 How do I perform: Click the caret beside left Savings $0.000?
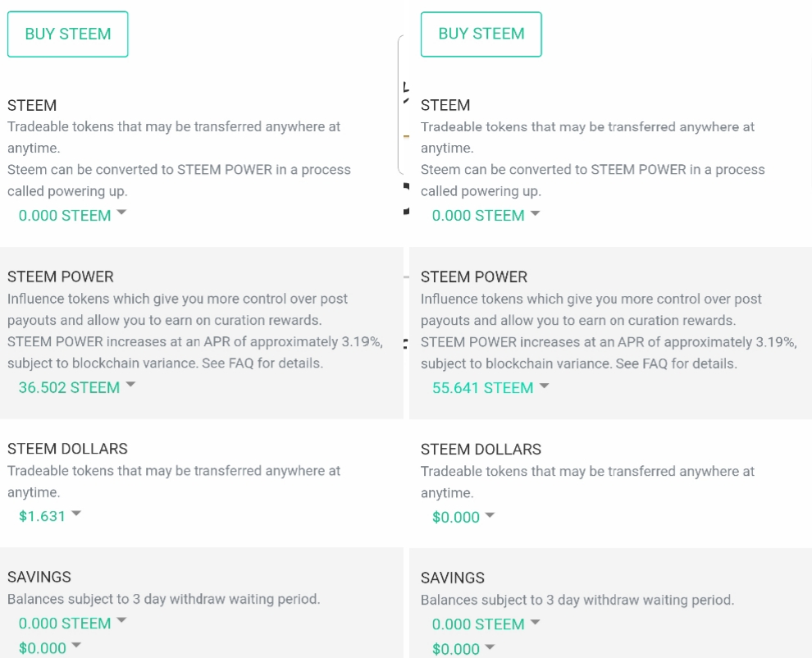pos(76,645)
